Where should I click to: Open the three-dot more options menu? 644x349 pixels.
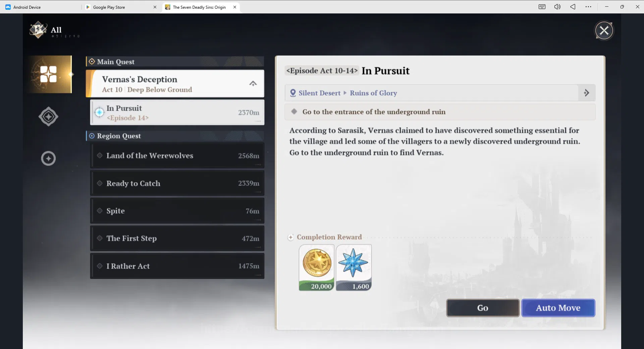[588, 7]
